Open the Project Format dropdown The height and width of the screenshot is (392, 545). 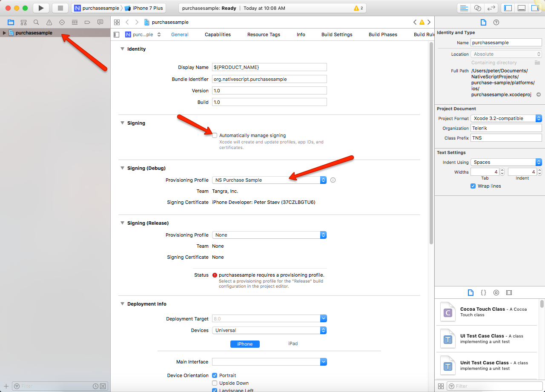506,118
